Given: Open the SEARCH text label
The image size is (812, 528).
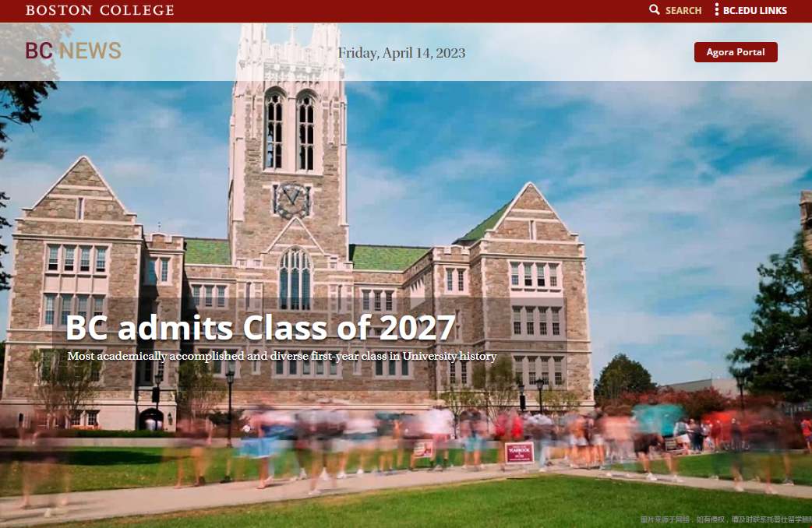Looking at the screenshot, I should coord(683,11).
